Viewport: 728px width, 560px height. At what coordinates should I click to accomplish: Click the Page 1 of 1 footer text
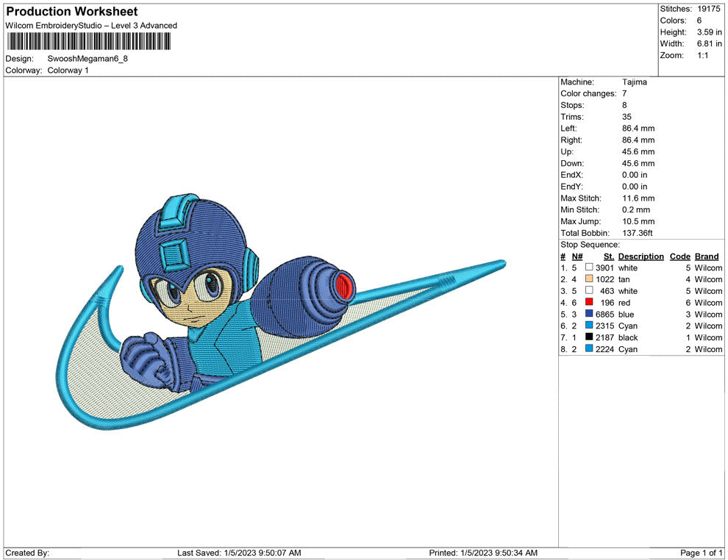[702, 553]
